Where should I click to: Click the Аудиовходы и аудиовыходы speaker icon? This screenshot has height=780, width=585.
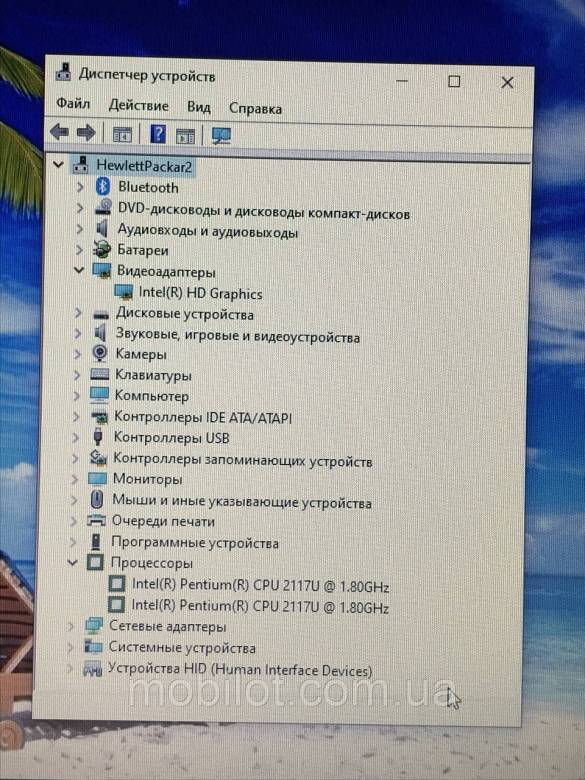click(102, 228)
